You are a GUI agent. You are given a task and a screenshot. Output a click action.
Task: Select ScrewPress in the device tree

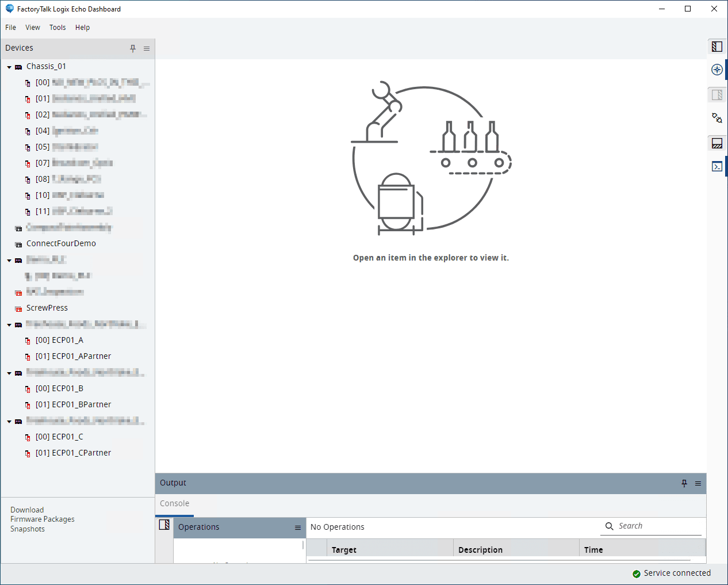pos(47,308)
